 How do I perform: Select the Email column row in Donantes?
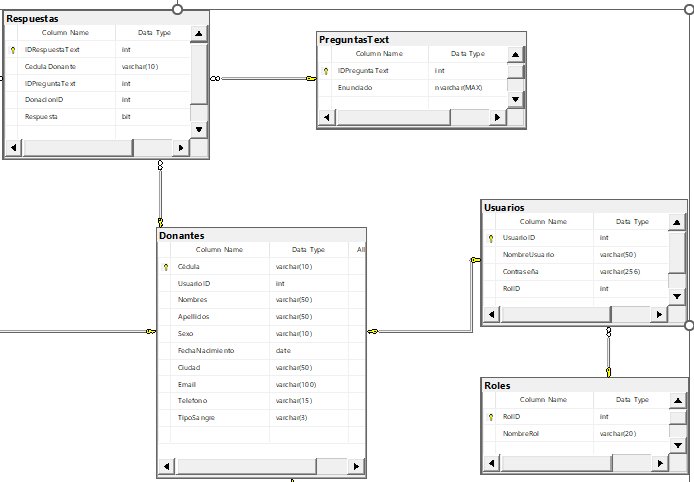188,384
